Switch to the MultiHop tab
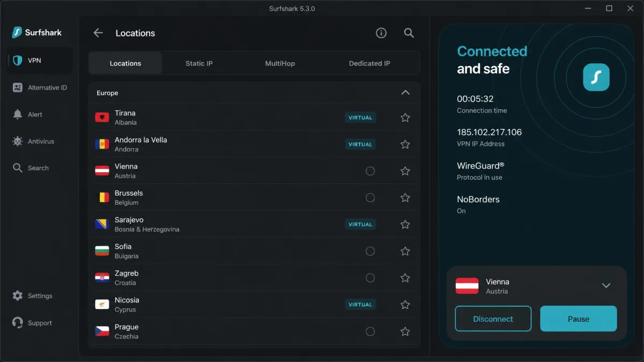Viewport: 644px width, 362px height. tap(280, 63)
